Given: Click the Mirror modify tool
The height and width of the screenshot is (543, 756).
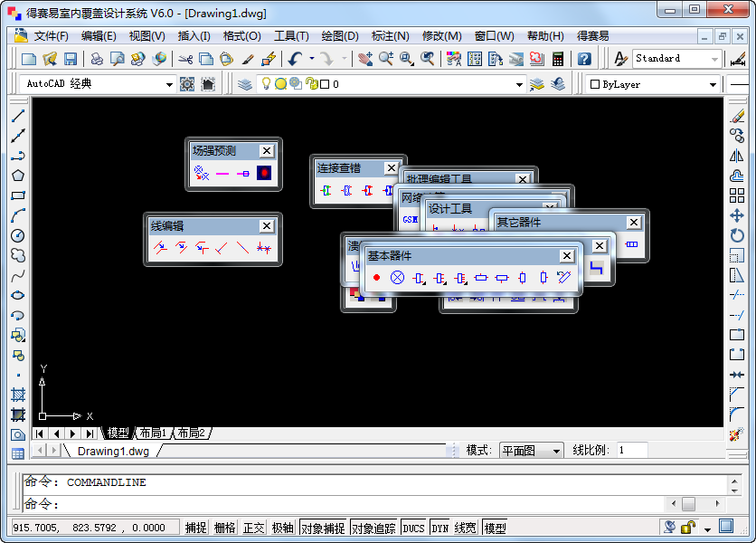Looking at the screenshot, I should coord(737,156).
